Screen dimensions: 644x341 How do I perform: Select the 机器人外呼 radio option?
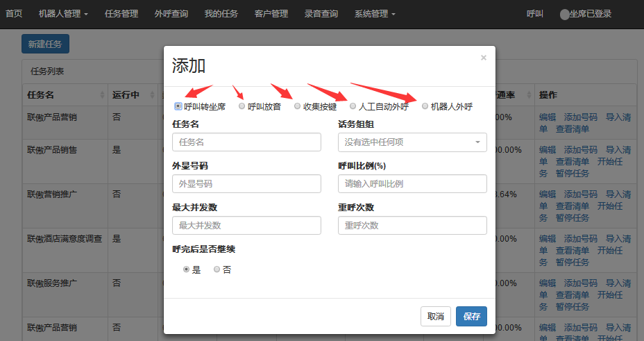click(x=425, y=106)
